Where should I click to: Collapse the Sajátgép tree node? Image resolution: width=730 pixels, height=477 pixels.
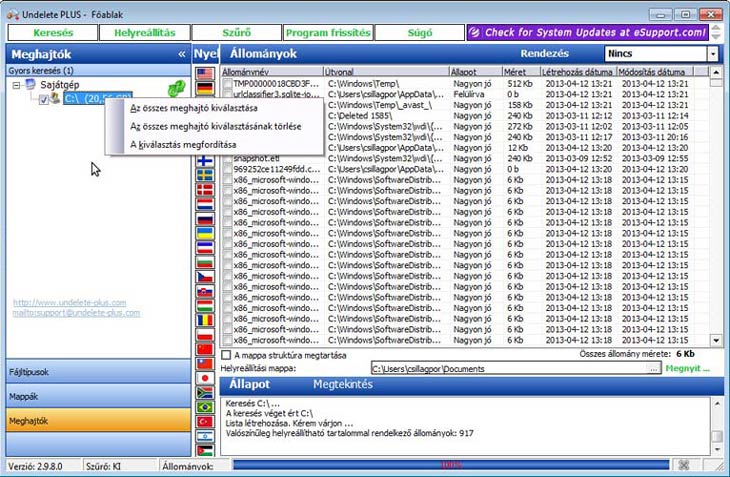pos(16,85)
